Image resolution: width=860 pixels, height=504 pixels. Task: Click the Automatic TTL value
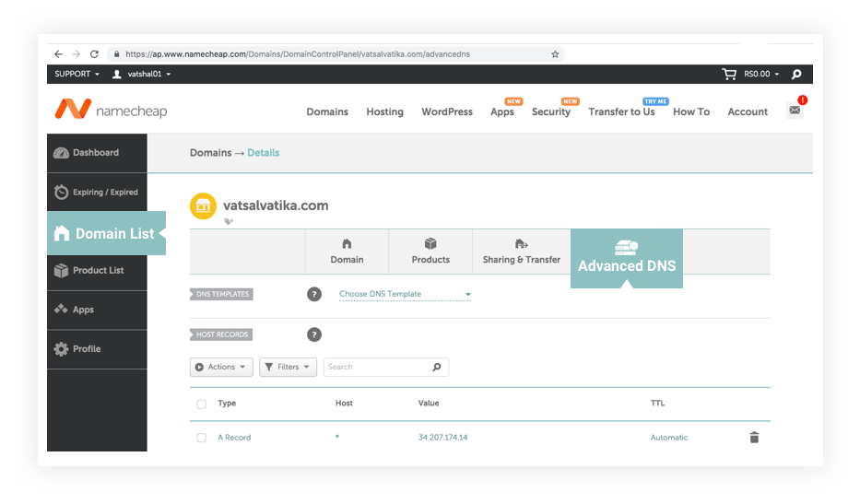tap(669, 438)
